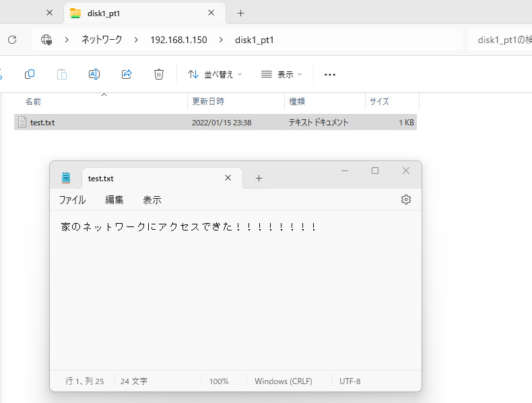Open the three-dots more options menu
The height and width of the screenshot is (403, 532).
pos(330,74)
